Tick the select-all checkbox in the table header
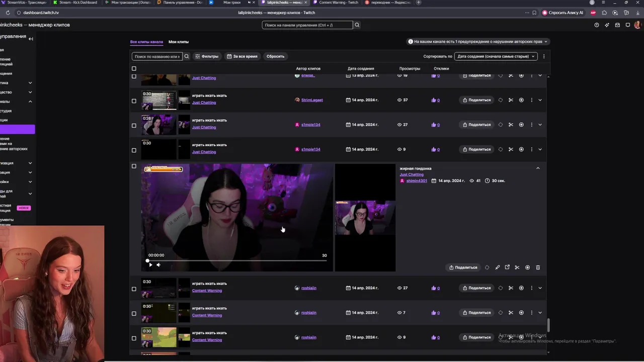Viewport: 644px width, 362px height. pyautogui.click(x=134, y=68)
